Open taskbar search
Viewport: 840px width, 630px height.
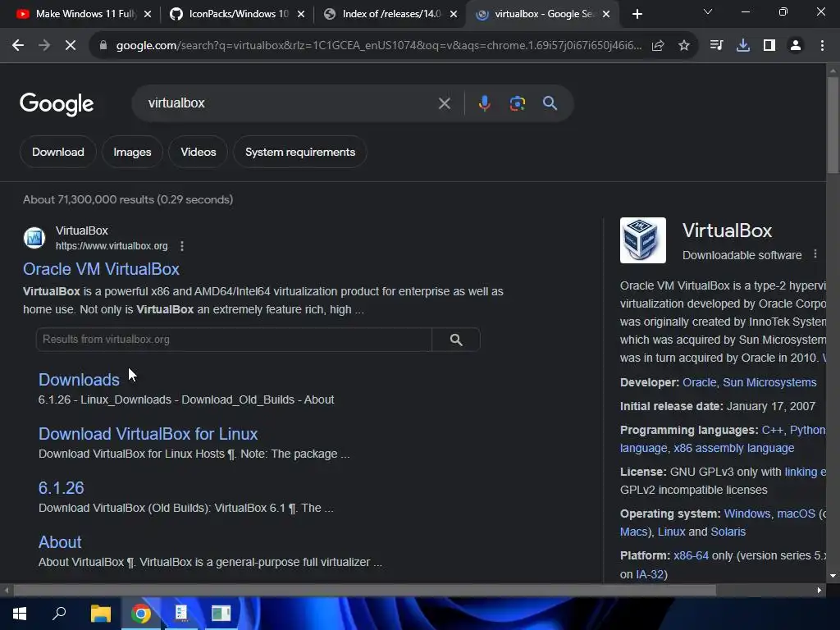59,614
